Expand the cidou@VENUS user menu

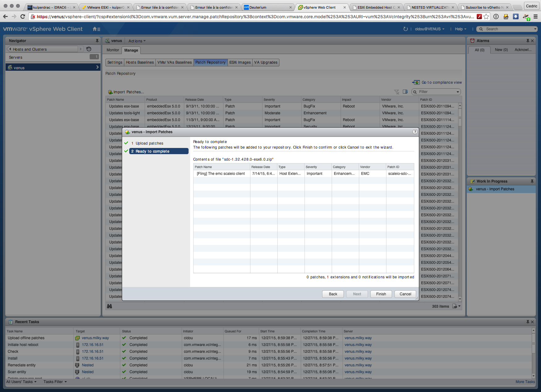[x=429, y=29]
